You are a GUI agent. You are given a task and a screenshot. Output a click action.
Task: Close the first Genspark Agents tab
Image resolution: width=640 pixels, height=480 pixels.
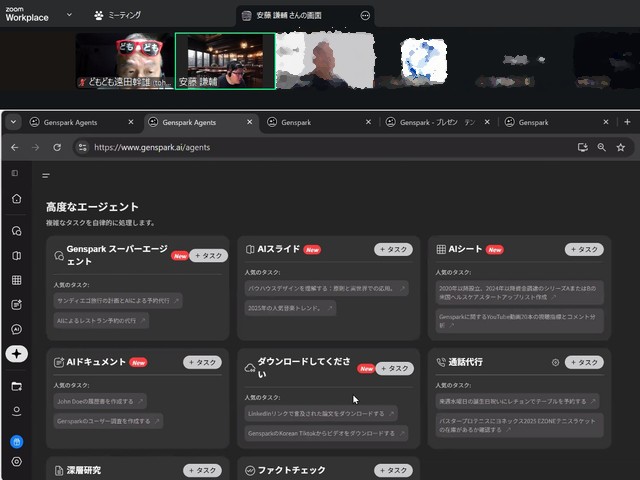[131, 122]
